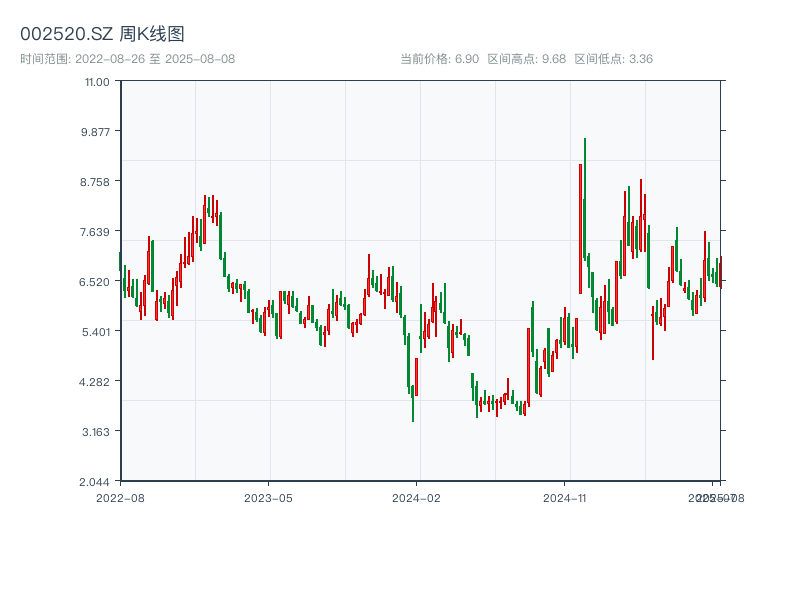Click the y-axis label 9.877
Viewport: 800px width, 600px height.
pos(95,132)
